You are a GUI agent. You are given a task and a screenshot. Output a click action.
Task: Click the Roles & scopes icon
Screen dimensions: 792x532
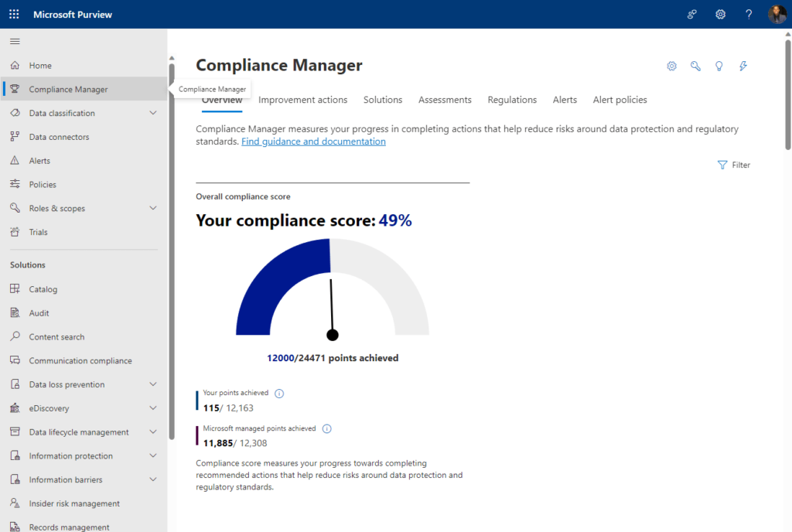pos(15,208)
